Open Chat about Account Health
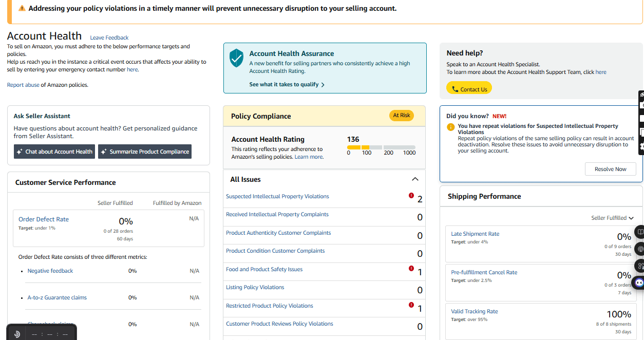The height and width of the screenshot is (340, 644). tap(54, 152)
